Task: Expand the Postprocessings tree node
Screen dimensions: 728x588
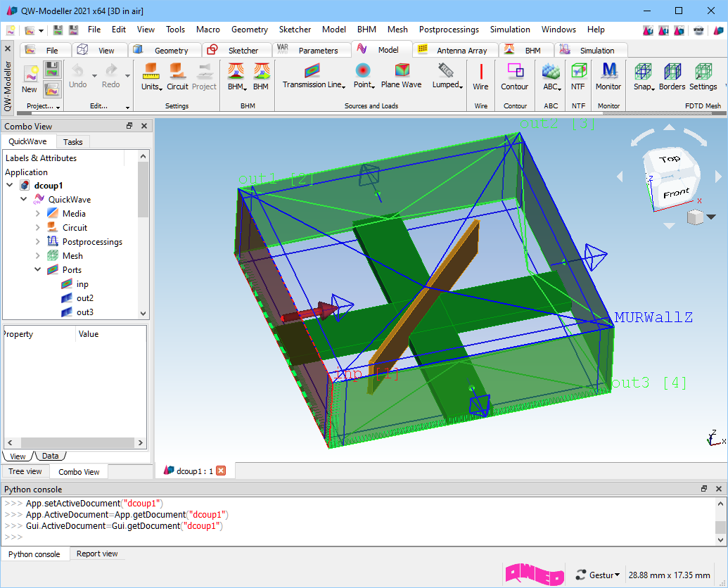Action: [x=37, y=241]
